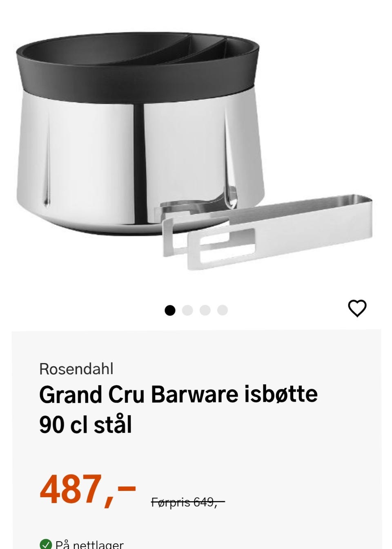
Task: Open the På nettlager stock status
Action: [89, 544]
